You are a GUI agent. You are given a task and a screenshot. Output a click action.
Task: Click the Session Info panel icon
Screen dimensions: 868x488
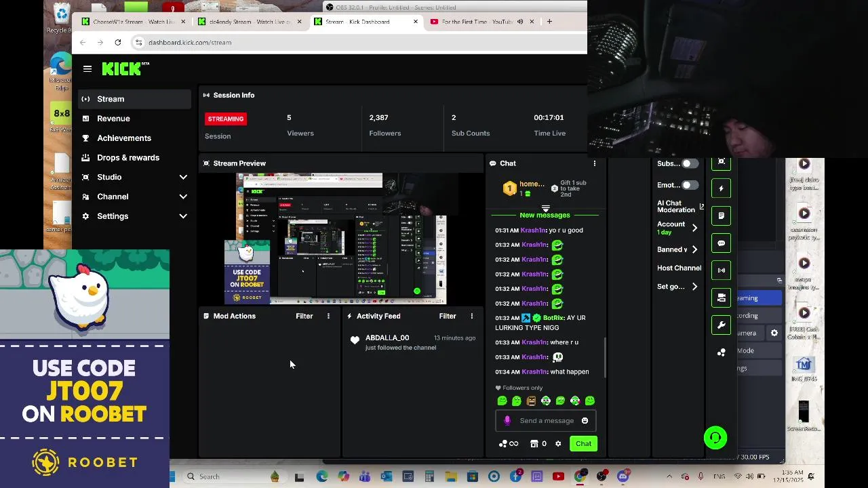click(206, 96)
